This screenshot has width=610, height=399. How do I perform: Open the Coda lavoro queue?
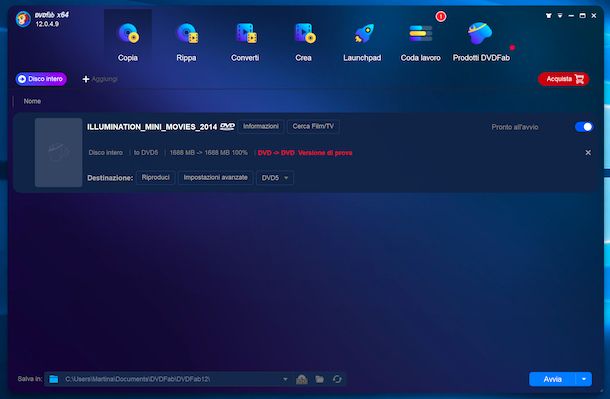click(x=421, y=42)
